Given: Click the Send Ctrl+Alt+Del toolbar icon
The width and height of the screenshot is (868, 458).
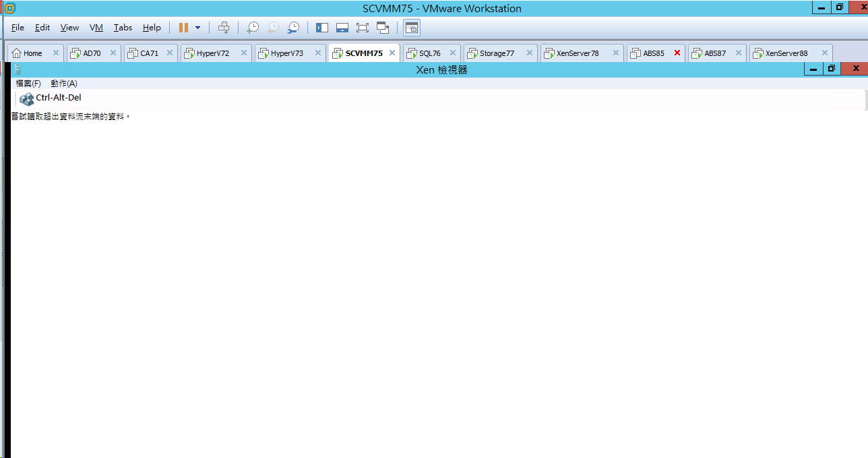Looking at the screenshot, I should (x=224, y=28).
